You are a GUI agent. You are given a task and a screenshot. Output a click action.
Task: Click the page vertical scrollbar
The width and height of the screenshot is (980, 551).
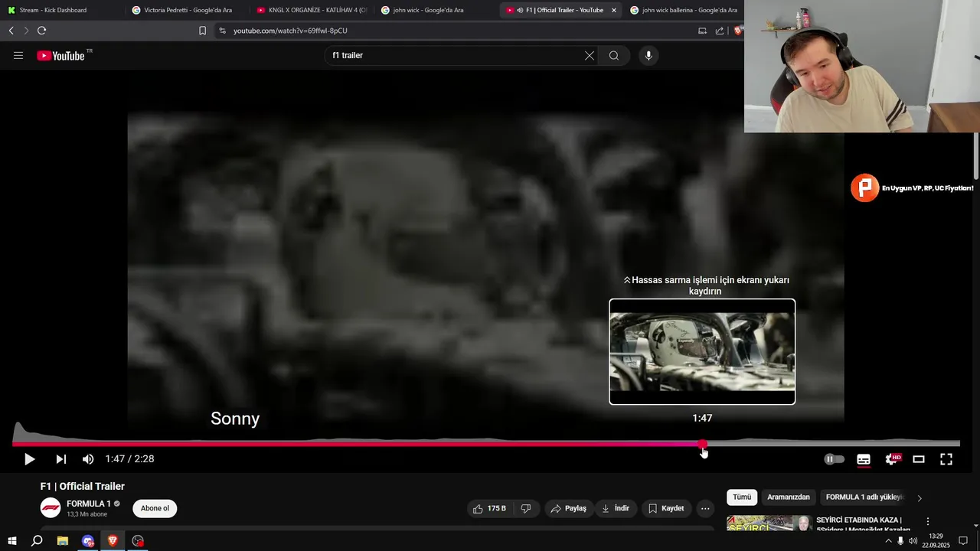pos(976,157)
